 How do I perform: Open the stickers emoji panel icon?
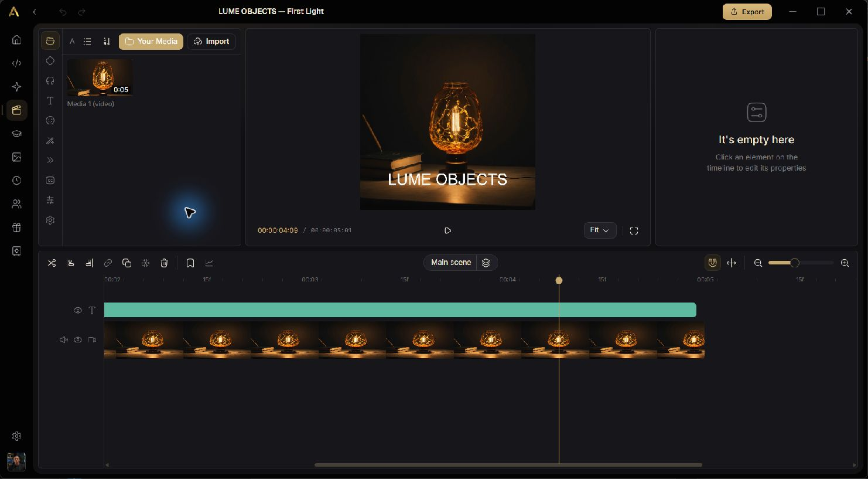pos(50,121)
